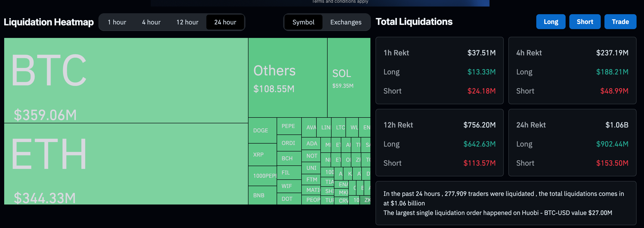
Task: Select the TIA heatmap cell
Action: coord(327,182)
